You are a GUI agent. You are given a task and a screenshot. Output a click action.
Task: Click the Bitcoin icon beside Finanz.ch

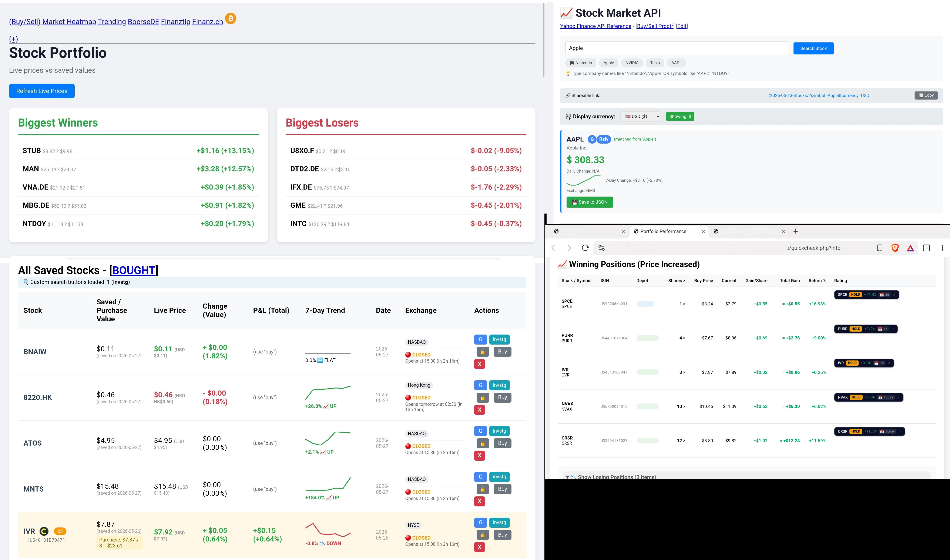point(231,19)
